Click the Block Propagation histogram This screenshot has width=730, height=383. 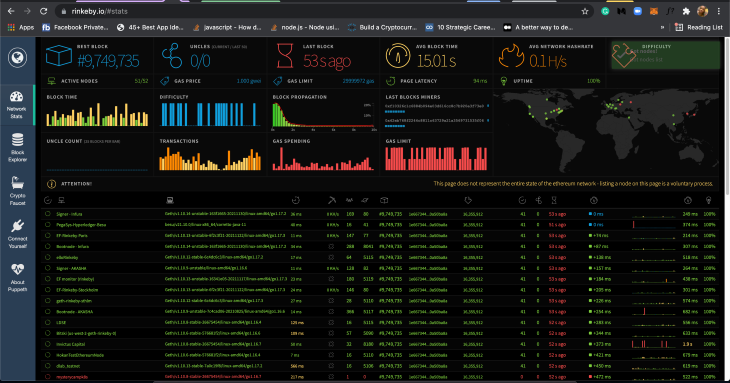coord(324,115)
